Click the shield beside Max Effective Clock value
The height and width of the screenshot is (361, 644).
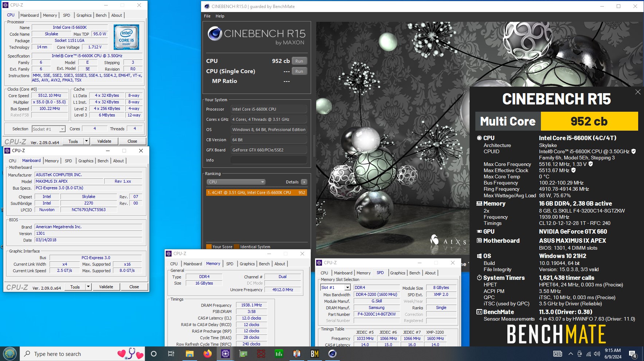pyautogui.click(x=573, y=170)
